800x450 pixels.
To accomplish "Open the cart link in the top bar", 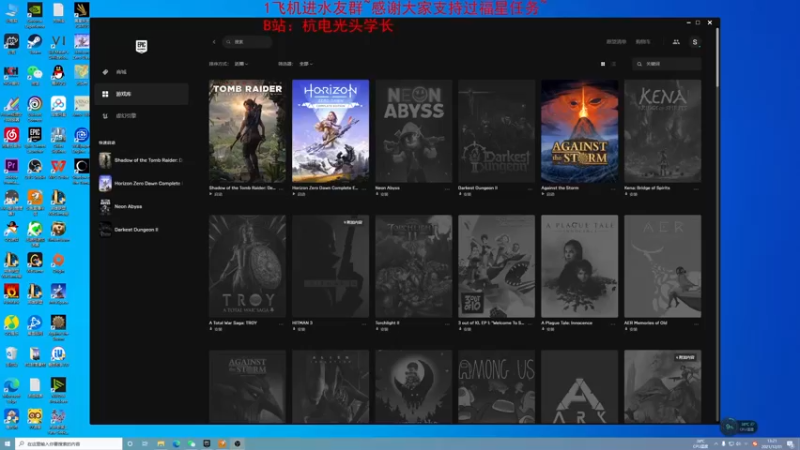I will (x=643, y=42).
